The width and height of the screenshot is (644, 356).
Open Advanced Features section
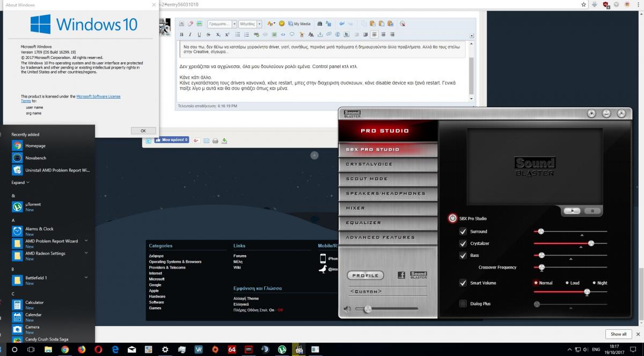(x=388, y=237)
